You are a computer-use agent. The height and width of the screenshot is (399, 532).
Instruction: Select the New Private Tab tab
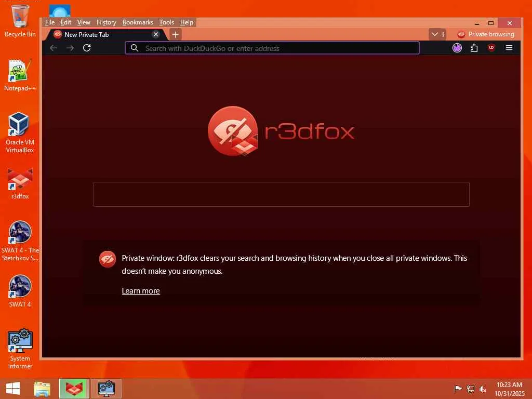pos(106,35)
